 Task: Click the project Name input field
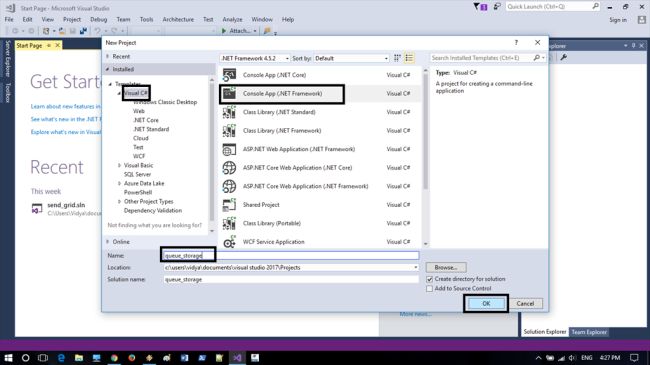click(x=291, y=256)
